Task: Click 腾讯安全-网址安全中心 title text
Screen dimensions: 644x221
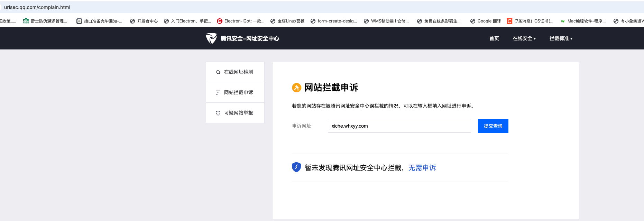Action: 250,38
